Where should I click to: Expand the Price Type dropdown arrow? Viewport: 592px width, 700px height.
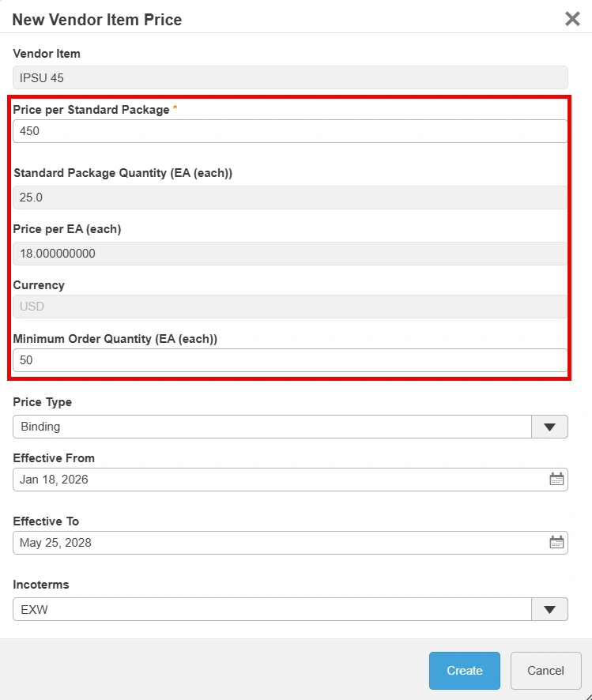click(x=549, y=427)
